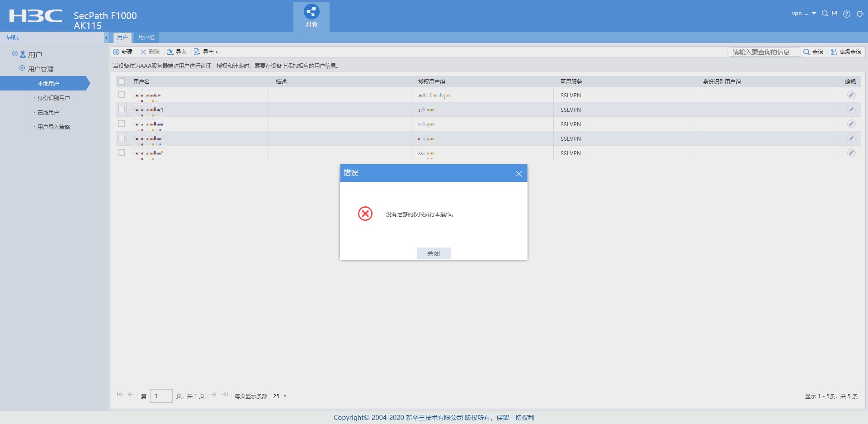Click SSLVPN in the fifth user row

571,153
